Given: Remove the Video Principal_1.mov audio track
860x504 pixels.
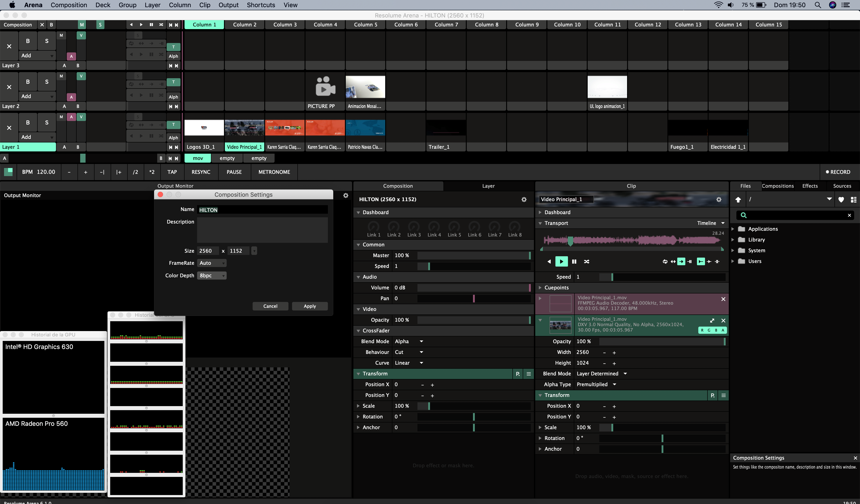Looking at the screenshot, I should coord(723,299).
